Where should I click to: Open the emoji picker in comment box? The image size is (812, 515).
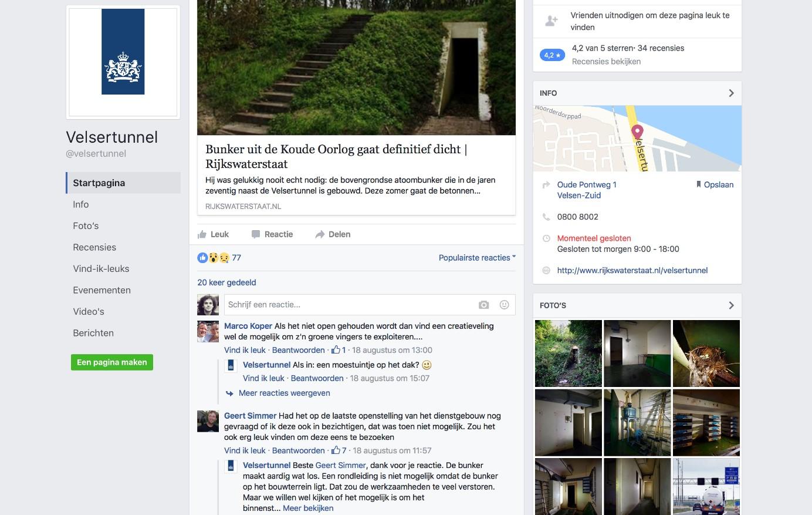(x=504, y=305)
